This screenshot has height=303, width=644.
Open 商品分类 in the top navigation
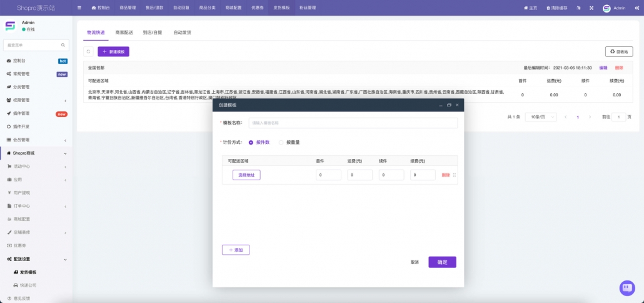pos(208,8)
